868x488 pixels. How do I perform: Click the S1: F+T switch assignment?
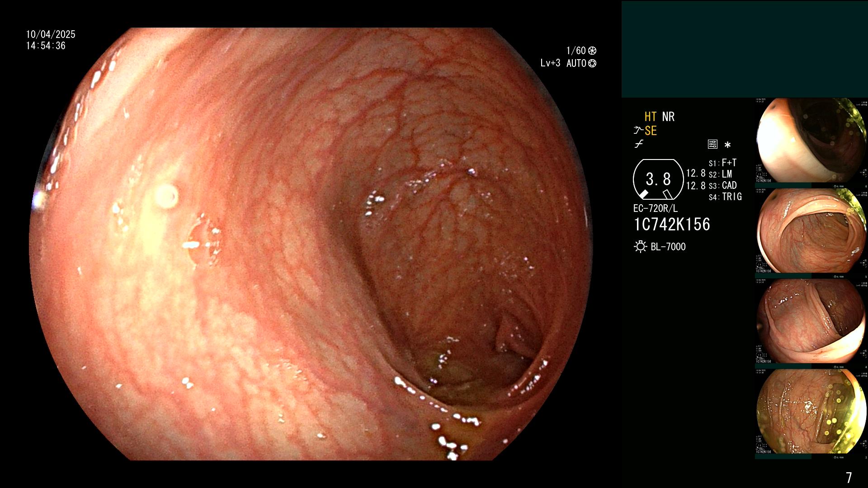722,163
